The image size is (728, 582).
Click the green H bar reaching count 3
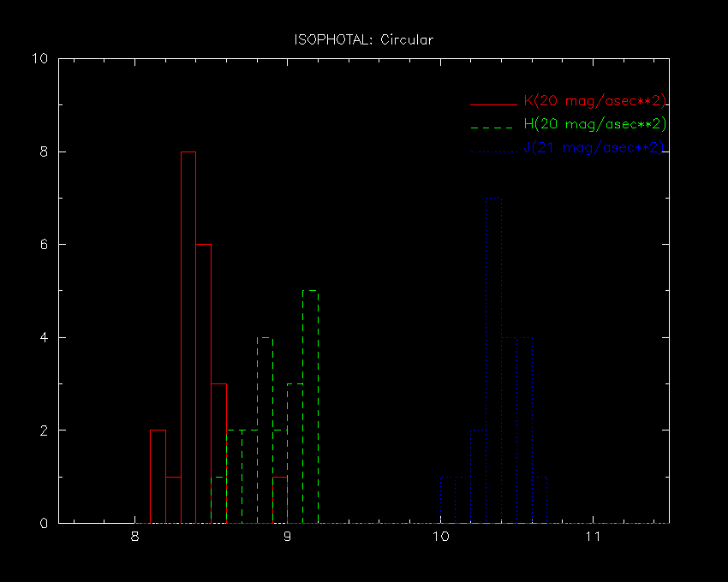(295, 454)
